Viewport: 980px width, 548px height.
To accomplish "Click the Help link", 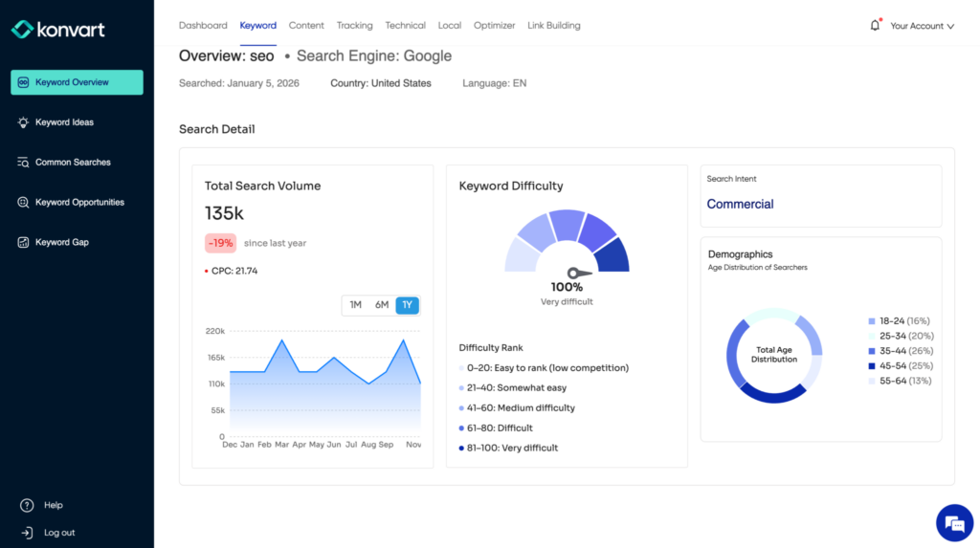I will (54, 506).
